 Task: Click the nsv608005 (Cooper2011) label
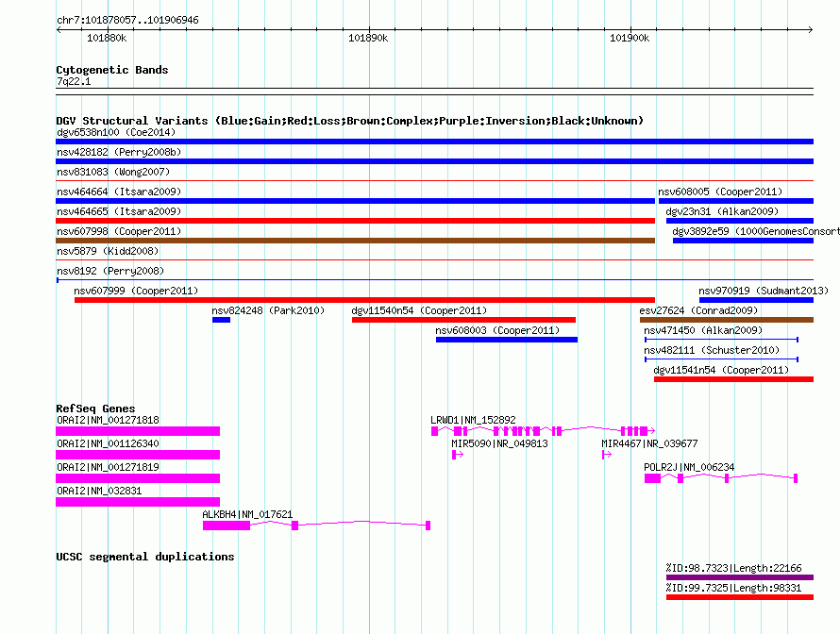click(720, 192)
